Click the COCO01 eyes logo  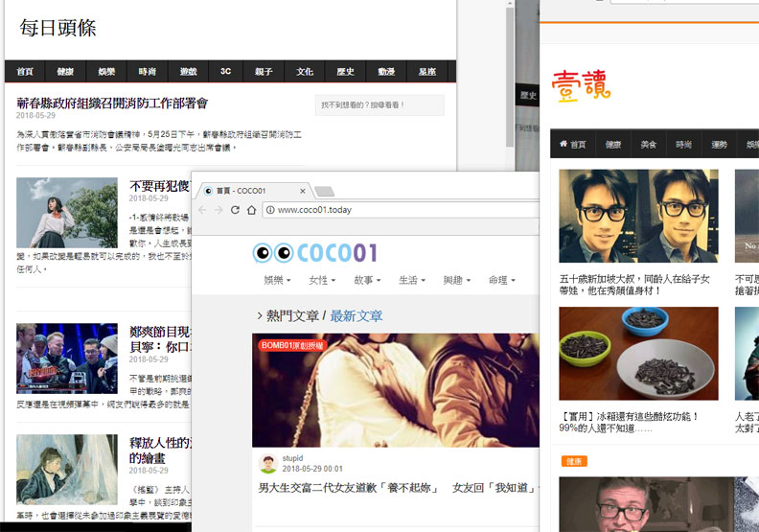[x=273, y=253]
